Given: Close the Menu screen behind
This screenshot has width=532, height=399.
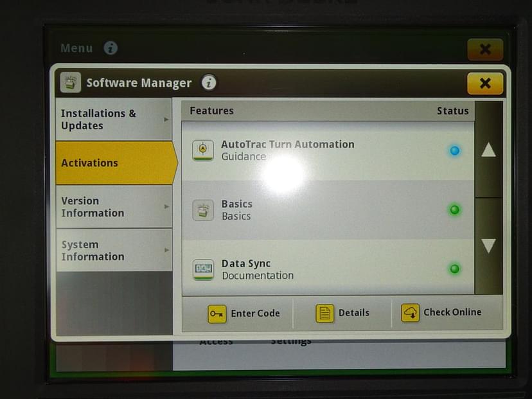Looking at the screenshot, I should 485,49.
